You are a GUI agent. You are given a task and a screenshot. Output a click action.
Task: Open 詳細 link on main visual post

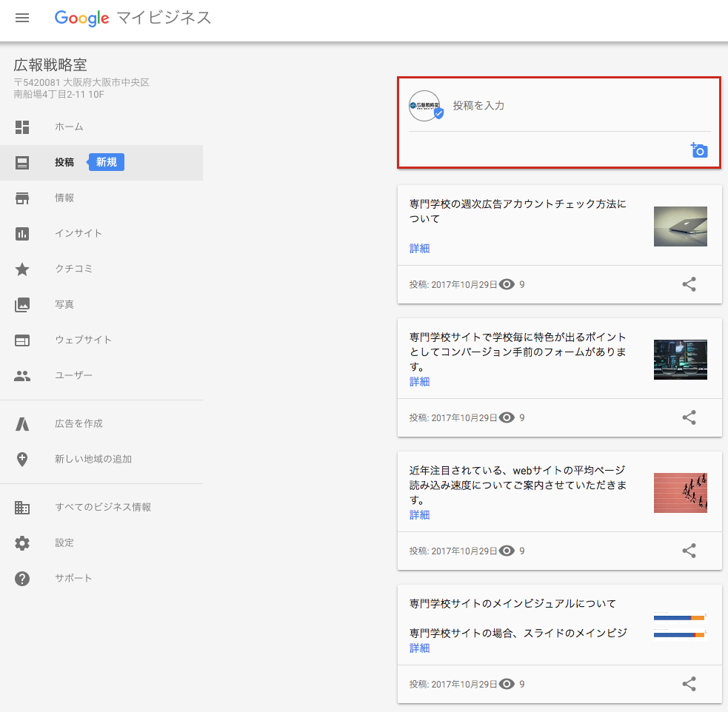(419, 648)
